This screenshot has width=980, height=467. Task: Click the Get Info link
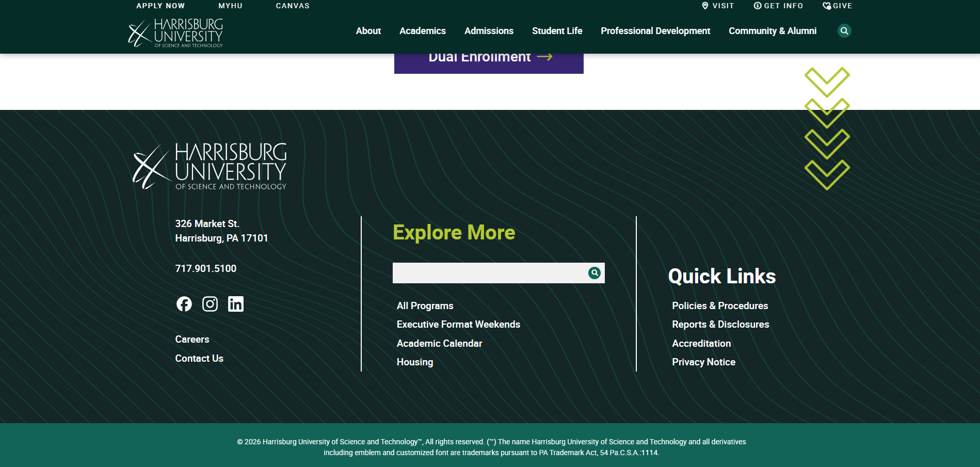pyautogui.click(x=778, y=6)
